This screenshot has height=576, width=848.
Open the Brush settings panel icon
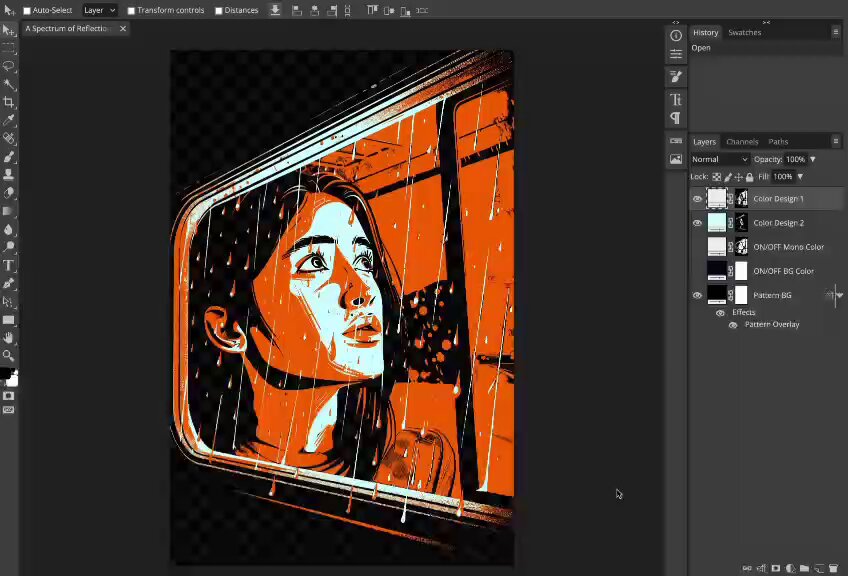675,77
